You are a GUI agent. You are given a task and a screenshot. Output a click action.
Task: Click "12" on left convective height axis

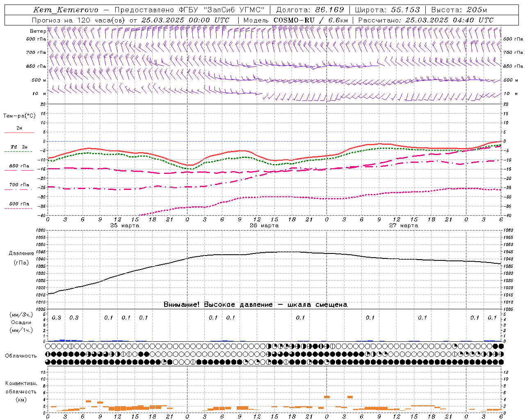coord(43,372)
